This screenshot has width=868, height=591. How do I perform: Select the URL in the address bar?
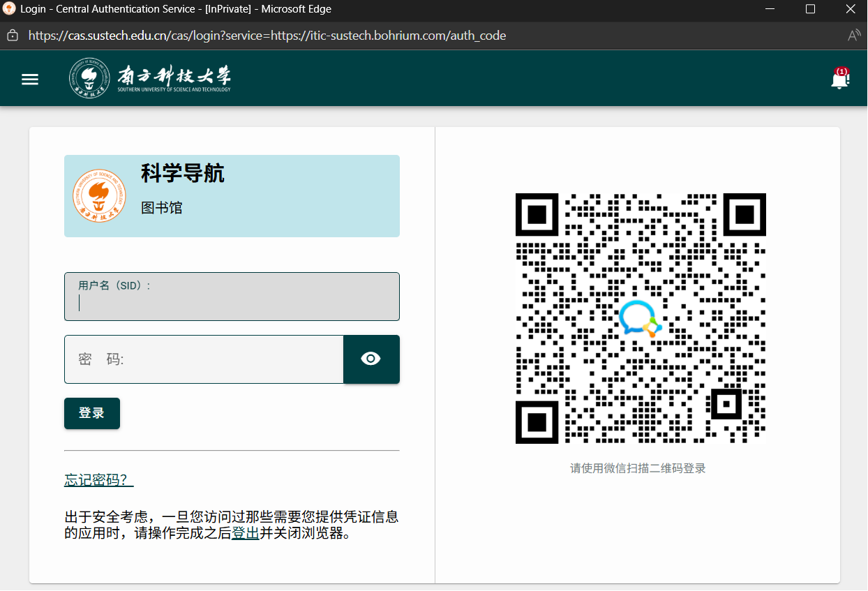[x=267, y=36]
